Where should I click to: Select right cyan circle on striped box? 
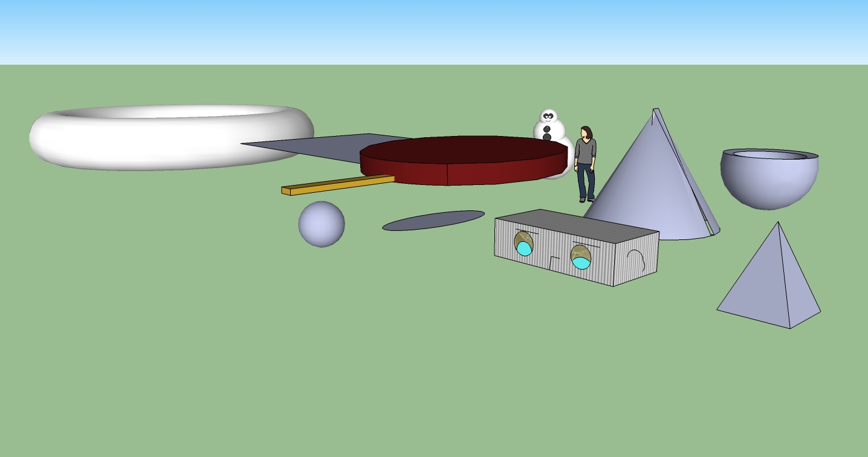tap(581, 262)
